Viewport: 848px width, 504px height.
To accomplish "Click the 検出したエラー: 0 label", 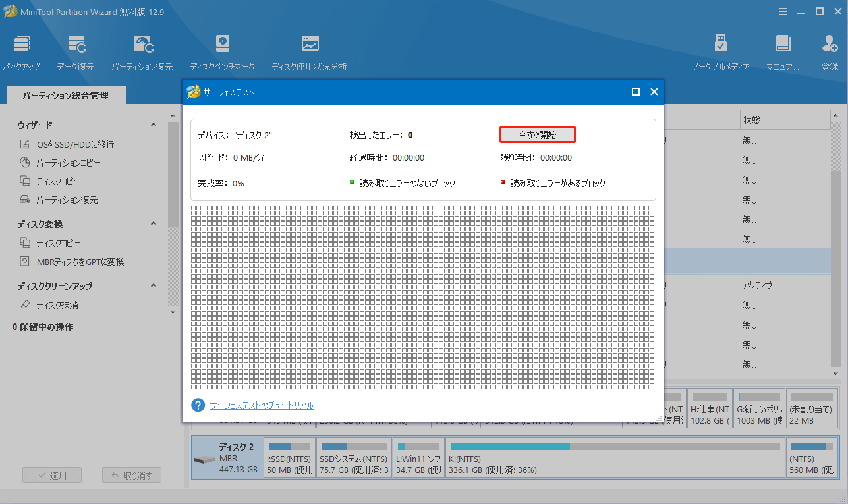I will pyautogui.click(x=381, y=135).
